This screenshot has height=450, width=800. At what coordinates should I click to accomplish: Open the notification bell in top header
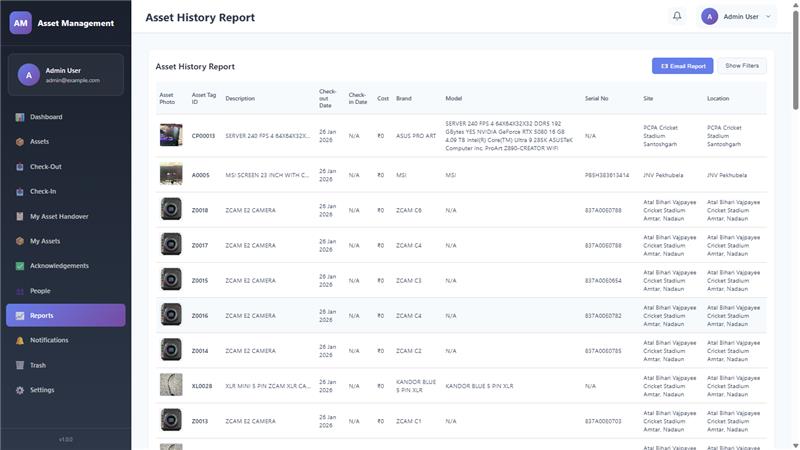(677, 16)
